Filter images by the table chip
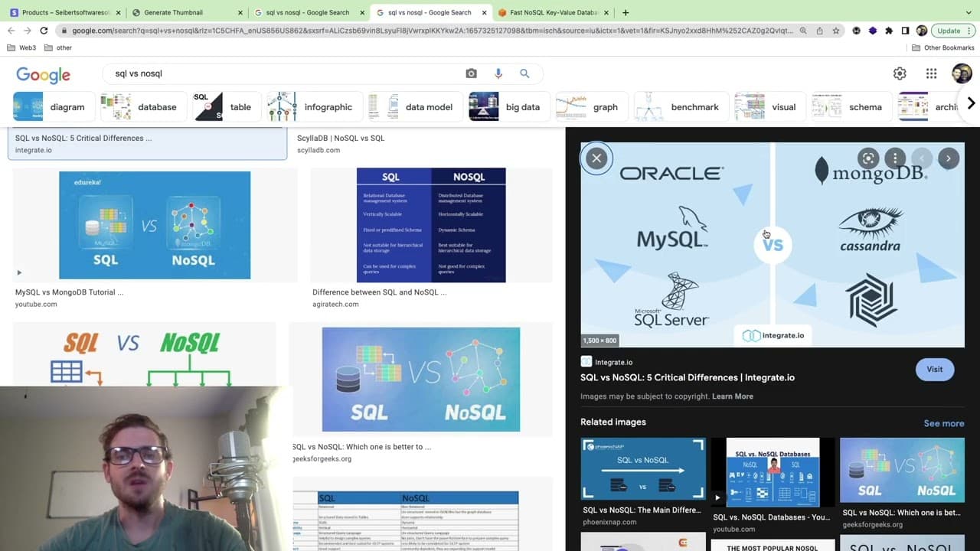Image resolution: width=980 pixels, height=551 pixels. [227, 107]
